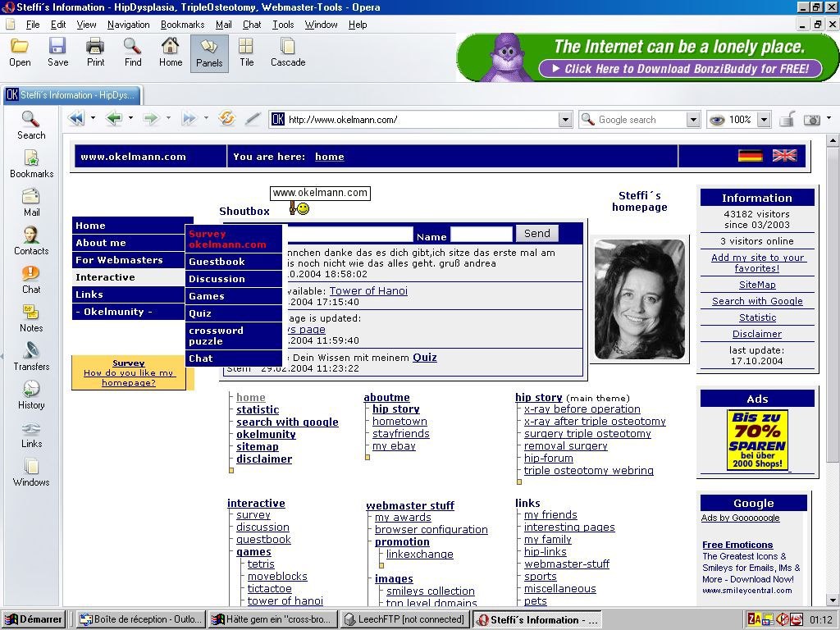
Task: Select the British flag language icon
Action: [784, 156]
